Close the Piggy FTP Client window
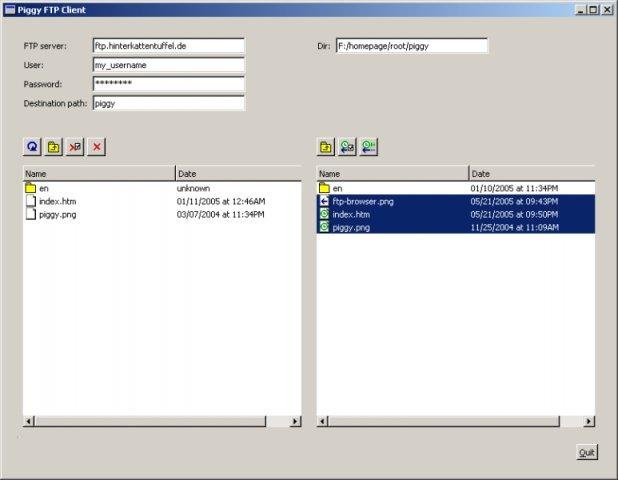The height and width of the screenshot is (480, 618). (607, 9)
